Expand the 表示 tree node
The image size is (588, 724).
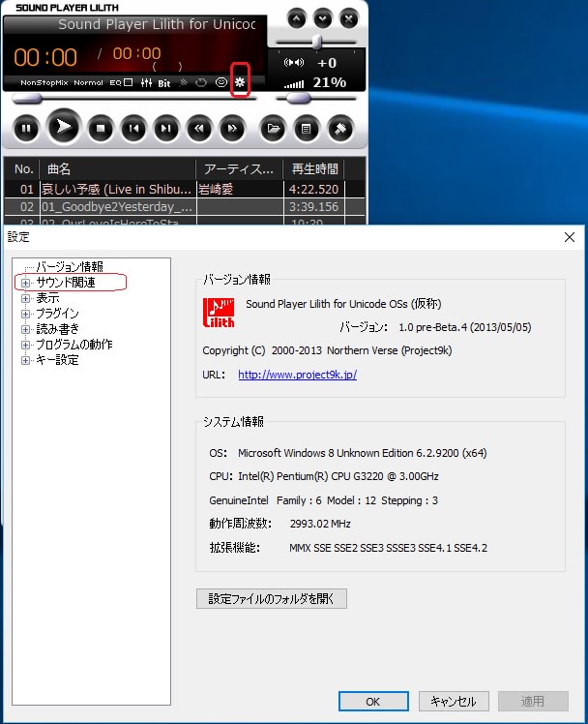pos(26,298)
